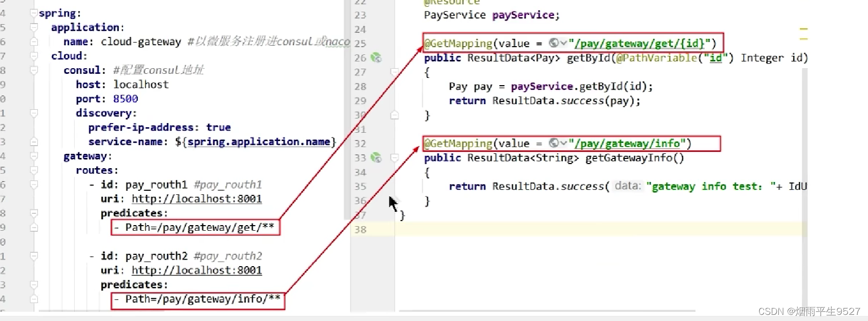Image resolution: width=868 pixels, height=321 pixels.
Task: Collapse the cloud block fold marker
Action: [34, 56]
